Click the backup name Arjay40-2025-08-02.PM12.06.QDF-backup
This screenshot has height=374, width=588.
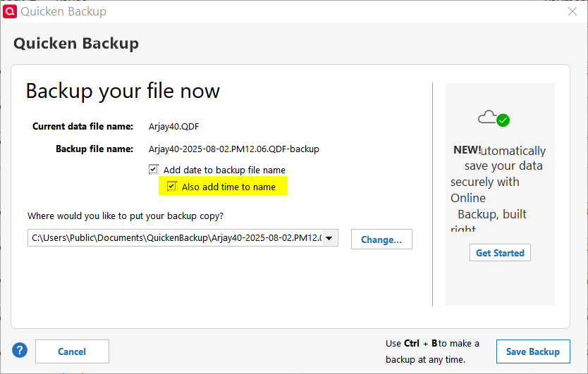pyautogui.click(x=233, y=149)
